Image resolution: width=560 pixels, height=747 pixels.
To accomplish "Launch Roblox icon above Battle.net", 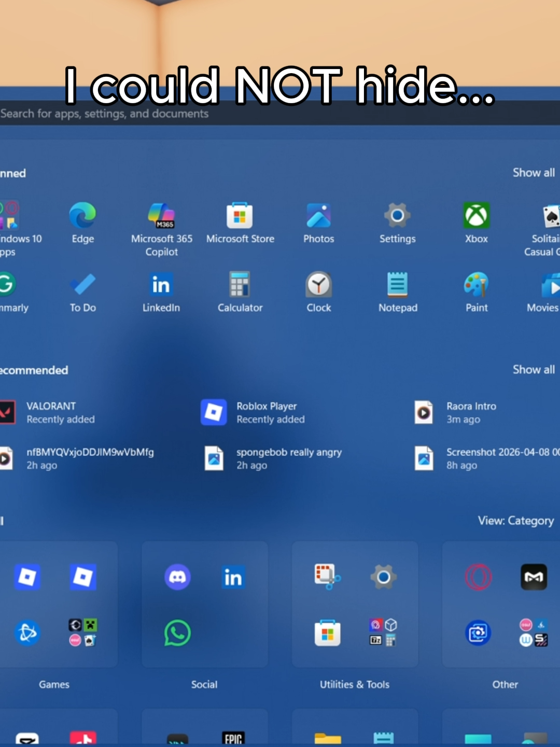I will pos(27,577).
